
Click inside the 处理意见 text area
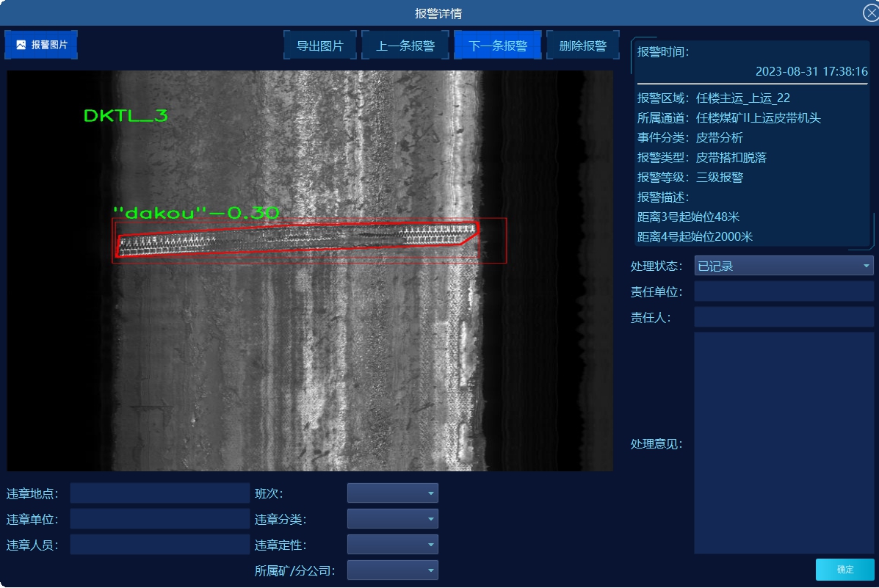pyautogui.click(x=784, y=443)
